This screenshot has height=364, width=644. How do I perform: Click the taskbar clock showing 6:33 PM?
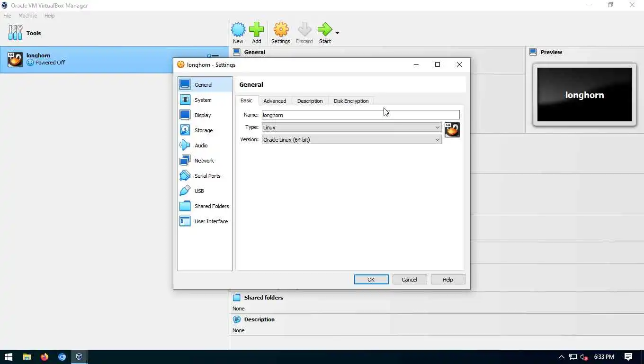pos(604,357)
